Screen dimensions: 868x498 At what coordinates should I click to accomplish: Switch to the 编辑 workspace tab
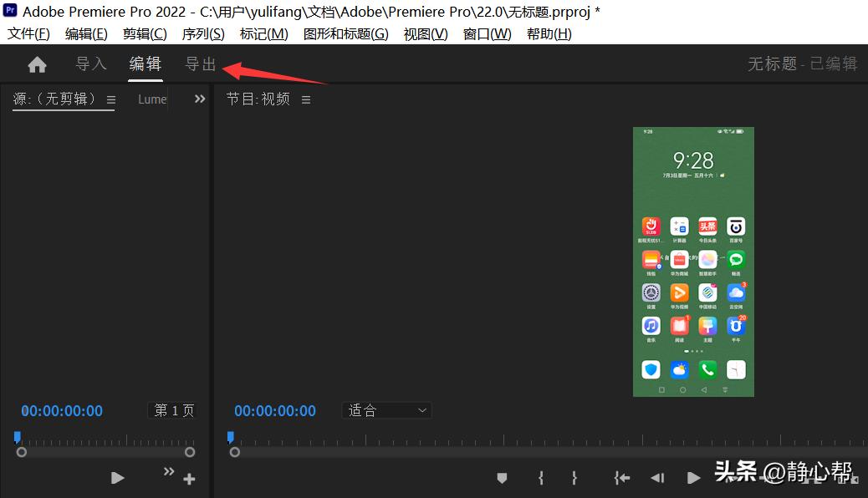145,64
